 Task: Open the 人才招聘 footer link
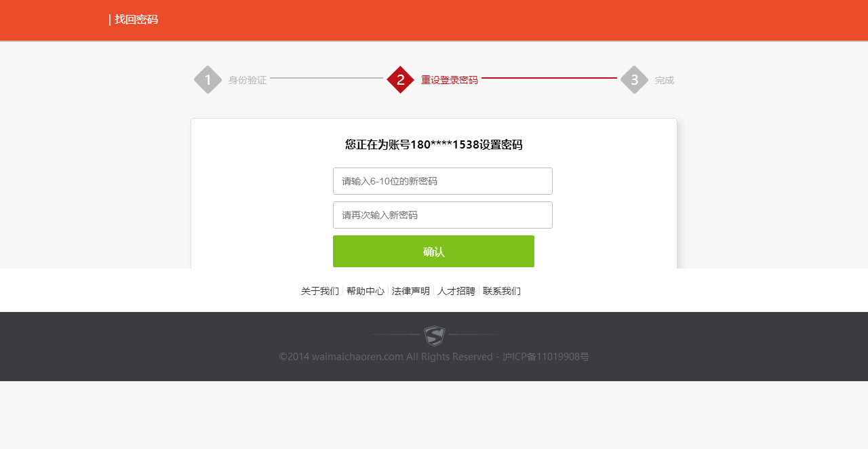(456, 291)
